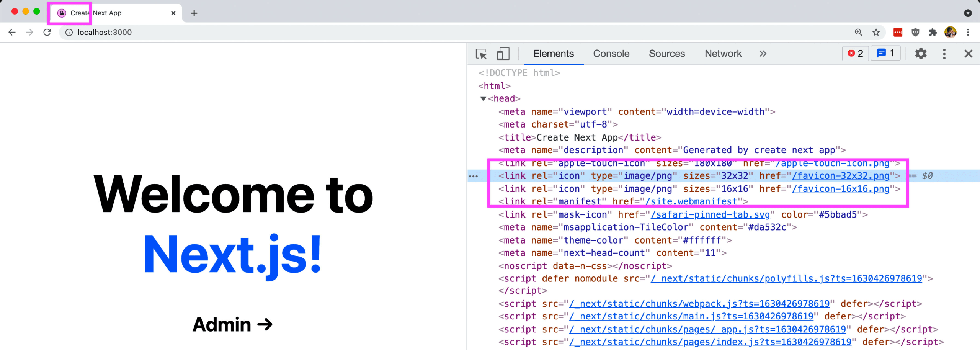This screenshot has height=350, width=980.
Task: Open the main.js script link
Action: click(x=691, y=317)
